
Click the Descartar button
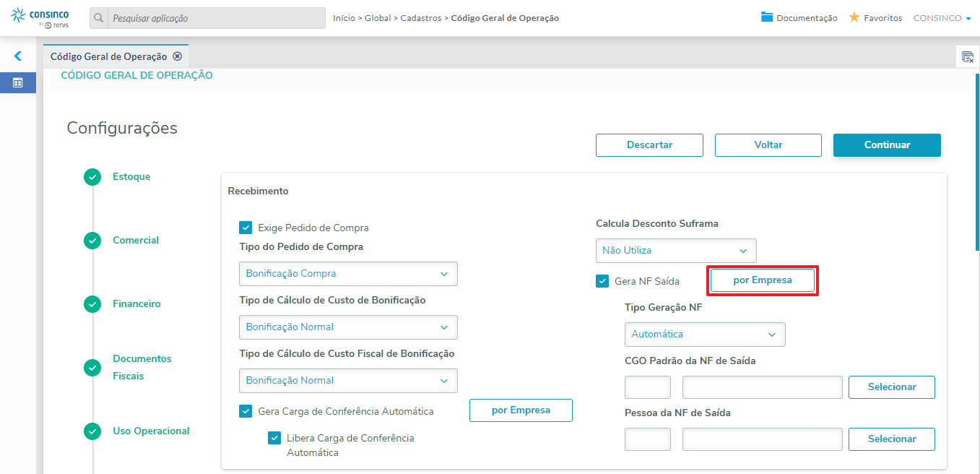(649, 145)
